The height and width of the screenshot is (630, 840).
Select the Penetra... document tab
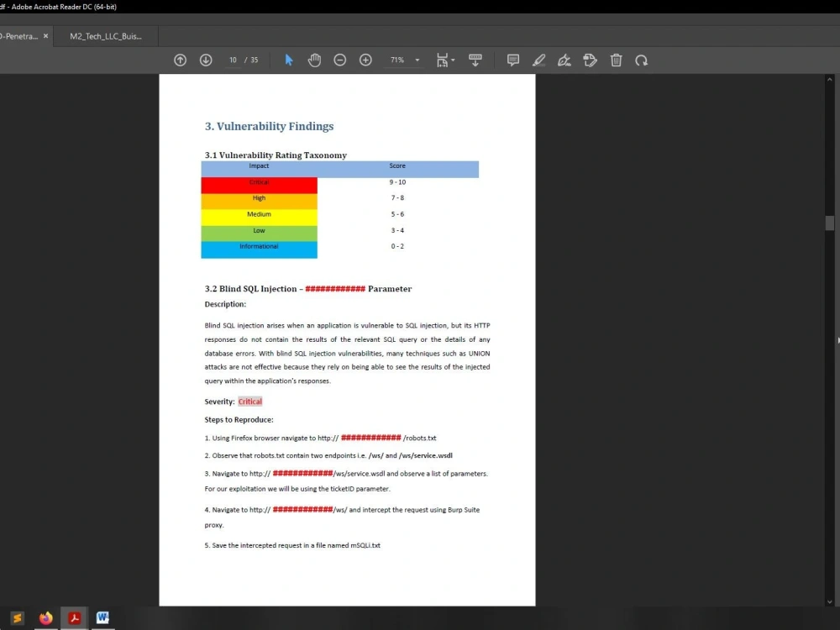(x=19, y=36)
